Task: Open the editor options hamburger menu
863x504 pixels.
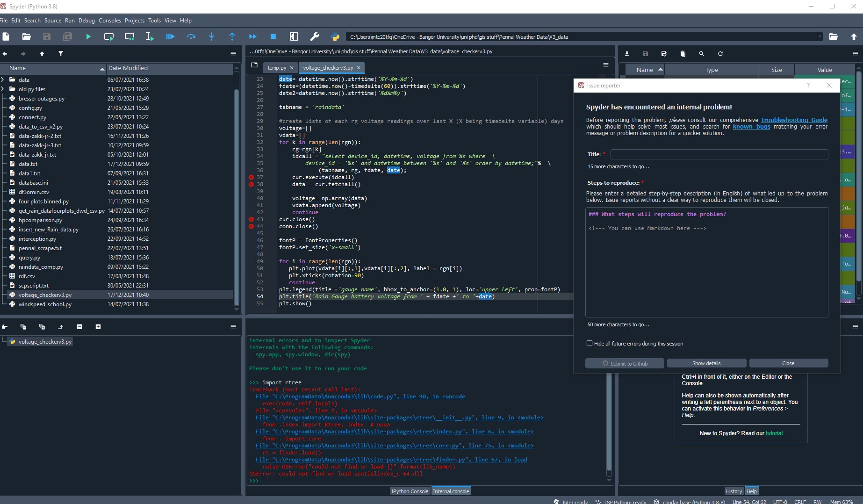Action: coord(605,65)
